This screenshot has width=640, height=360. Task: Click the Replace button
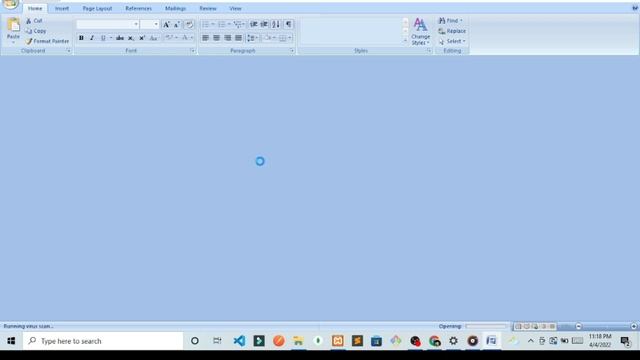tap(452, 31)
